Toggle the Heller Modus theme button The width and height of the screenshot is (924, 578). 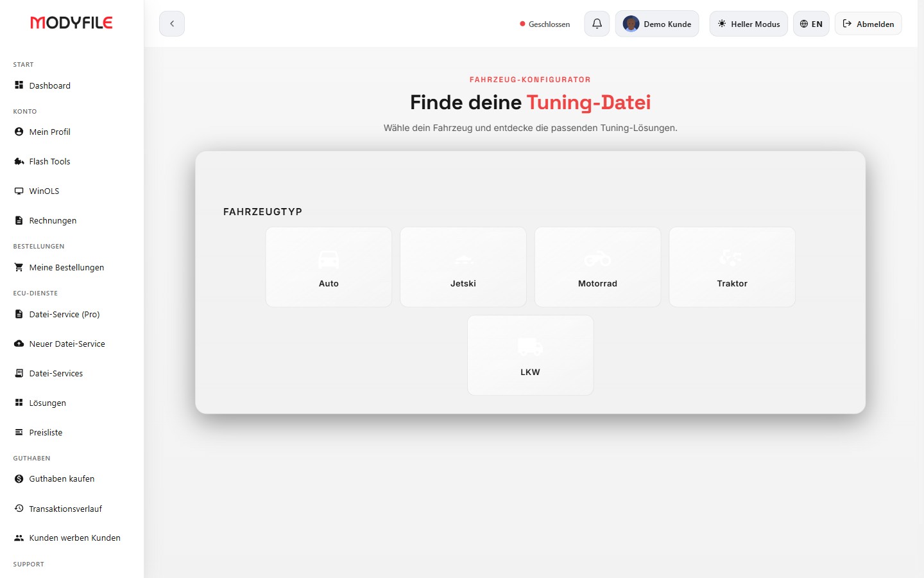(x=748, y=24)
